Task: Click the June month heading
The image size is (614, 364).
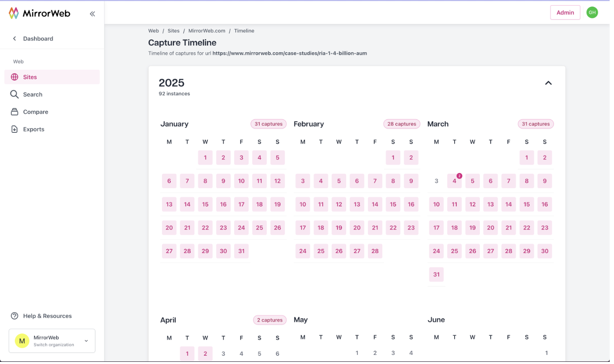Action: click(436, 320)
